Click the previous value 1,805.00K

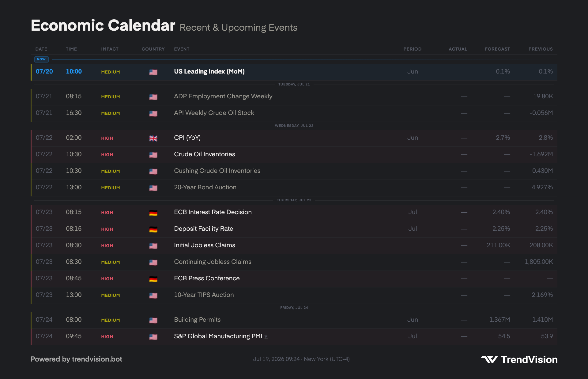539,262
